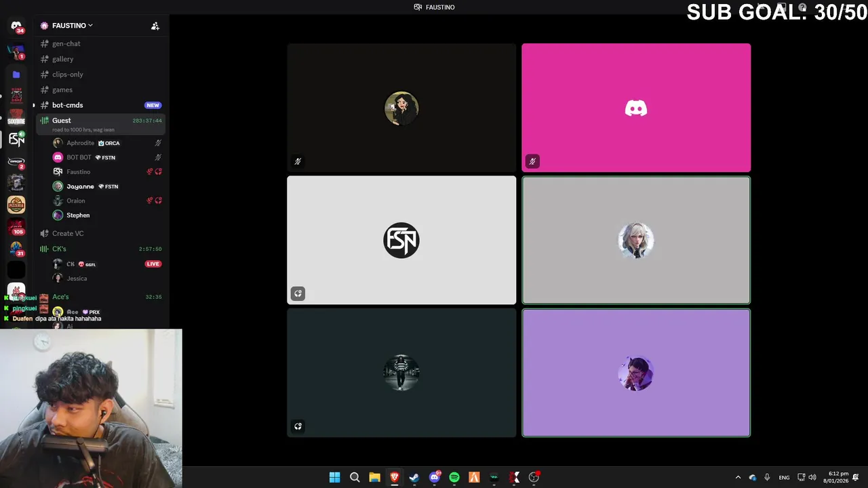Click Oraion's red deafened icon in list
Image resolution: width=868 pixels, height=488 pixels.
tap(158, 201)
